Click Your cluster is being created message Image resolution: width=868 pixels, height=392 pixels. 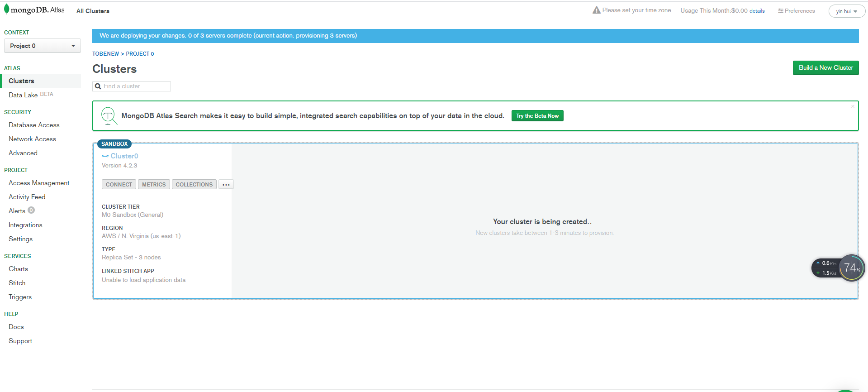tap(542, 222)
